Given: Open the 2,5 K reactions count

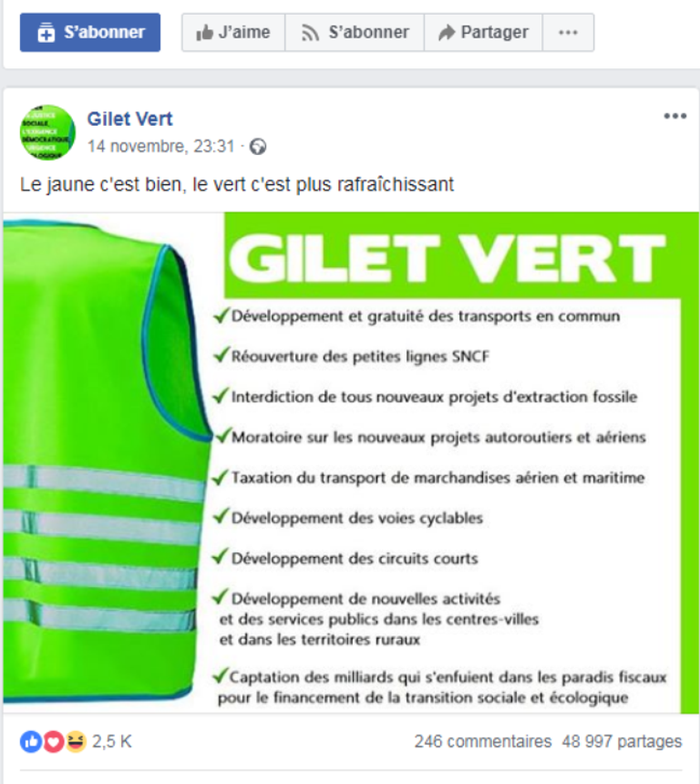Looking at the screenshot, I should (x=112, y=741).
